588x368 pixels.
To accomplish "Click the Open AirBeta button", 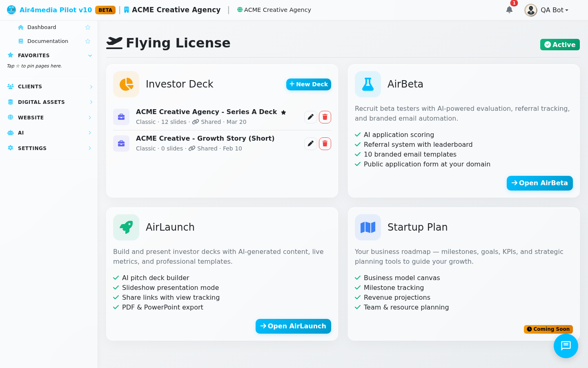I will (x=540, y=183).
